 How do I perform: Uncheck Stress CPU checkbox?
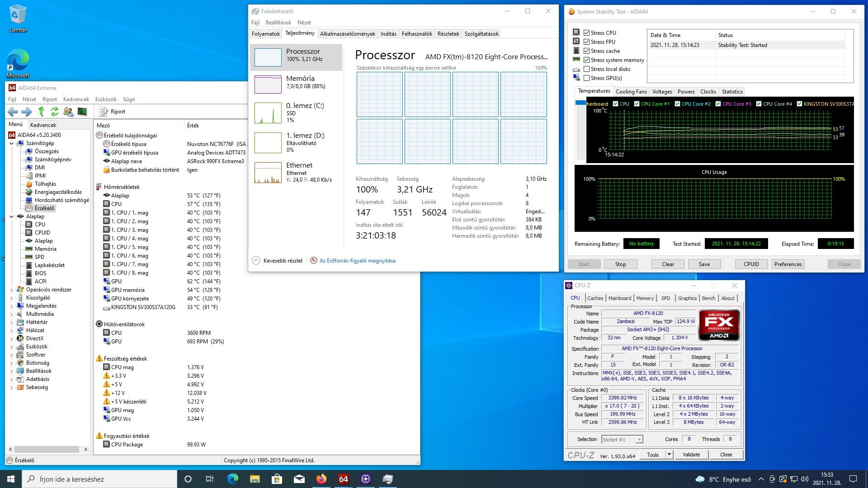pyautogui.click(x=586, y=33)
